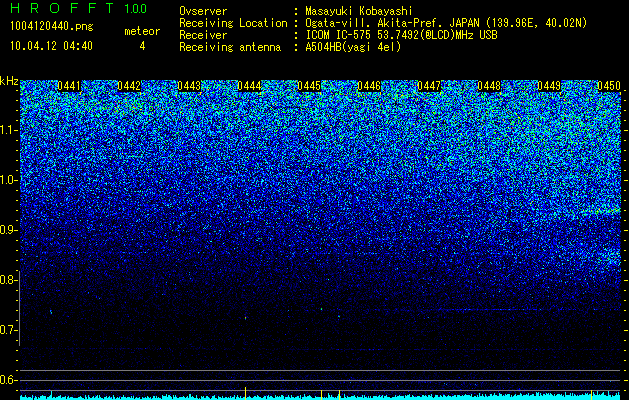Click the version number 1.00
Viewport: 629px width, 400px height.
click(x=135, y=8)
